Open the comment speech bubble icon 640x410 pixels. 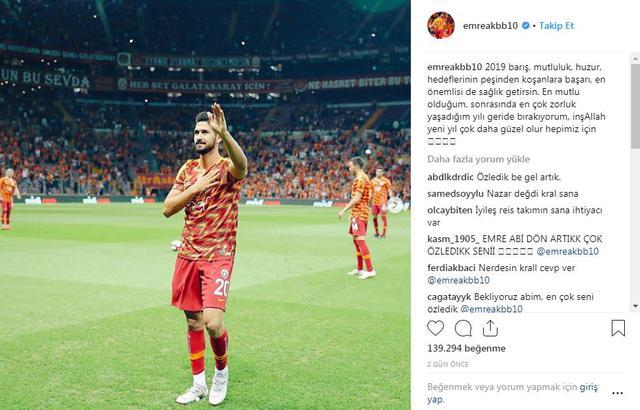[x=463, y=328]
